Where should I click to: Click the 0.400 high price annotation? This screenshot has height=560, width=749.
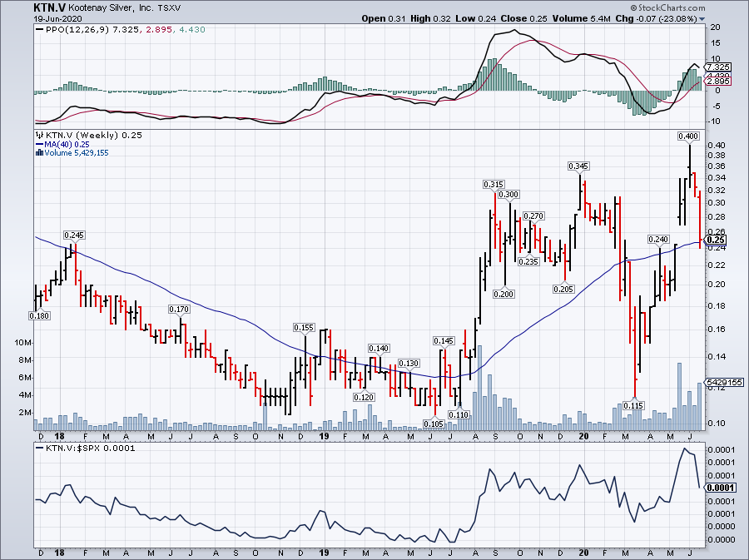pos(688,136)
